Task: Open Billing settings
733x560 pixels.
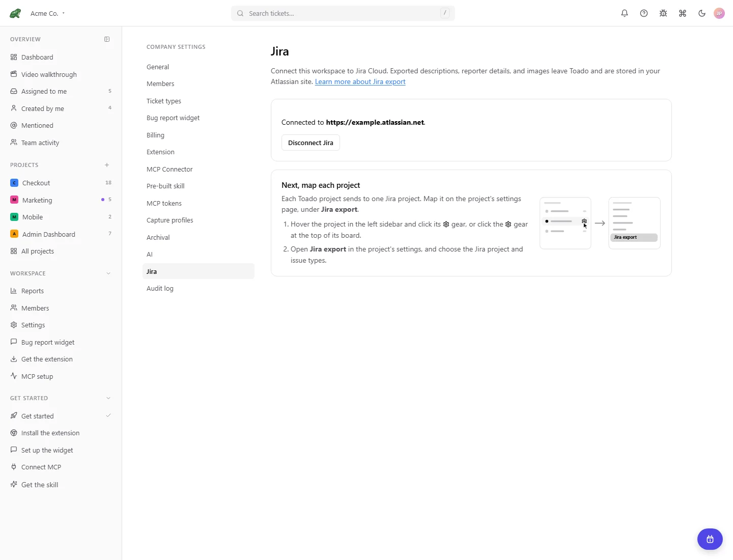Action: click(199, 135)
